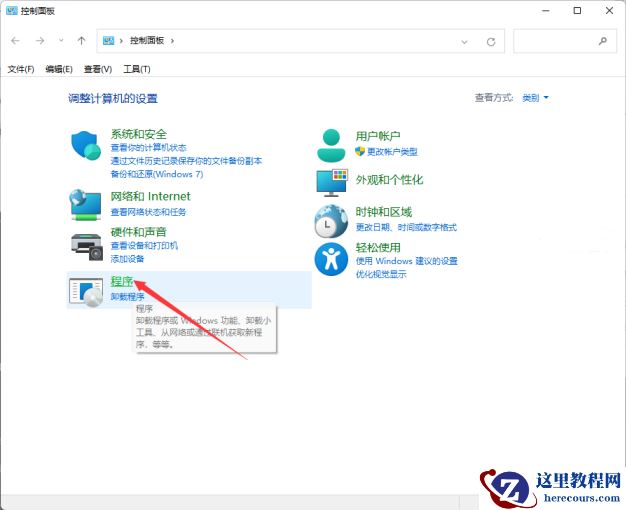The height and width of the screenshot is (510, 626).
Task: Open the Clock and Region globe icon
Action: click(331, 221)
